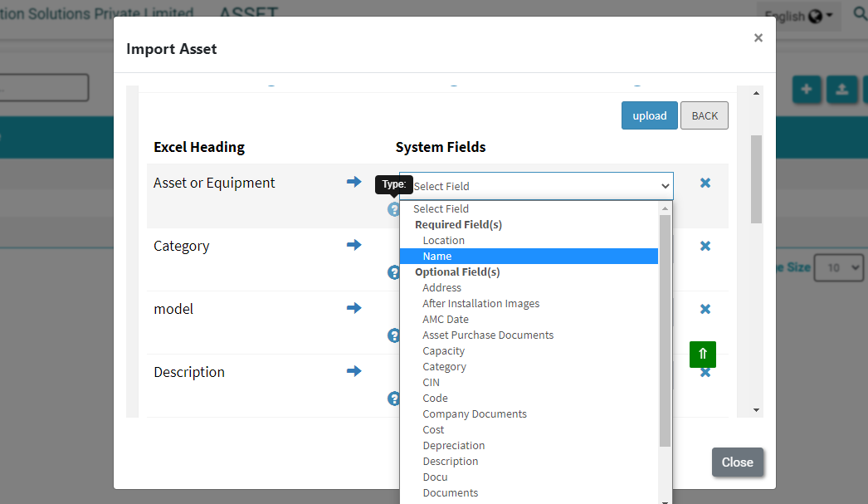
Task: Remove the model row mapping using its X icon
Action: [x=705, y=309]
